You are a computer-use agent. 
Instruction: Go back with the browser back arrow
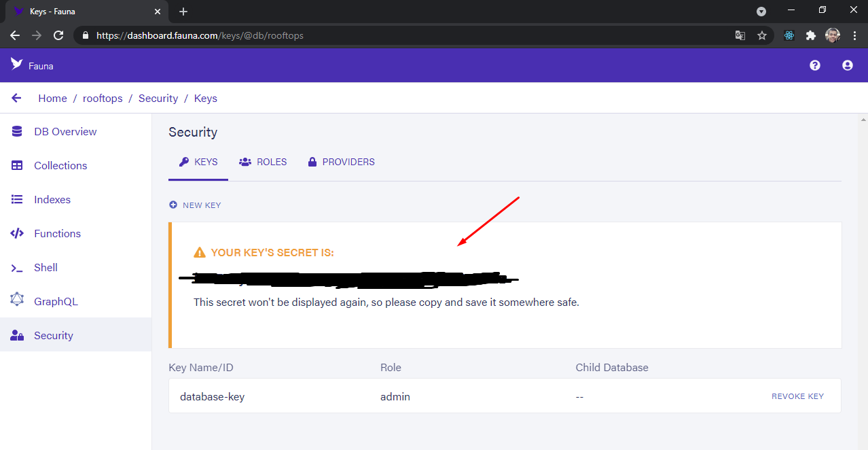tap(15, 35)
